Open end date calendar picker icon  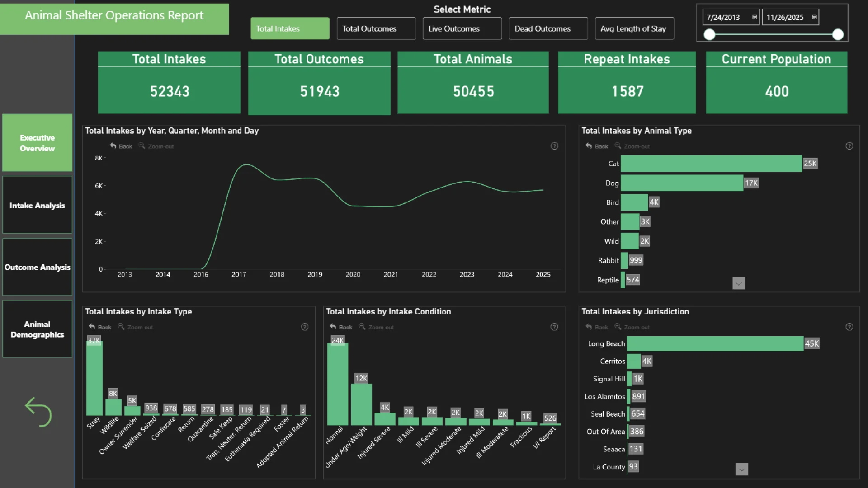pos(814,17)
